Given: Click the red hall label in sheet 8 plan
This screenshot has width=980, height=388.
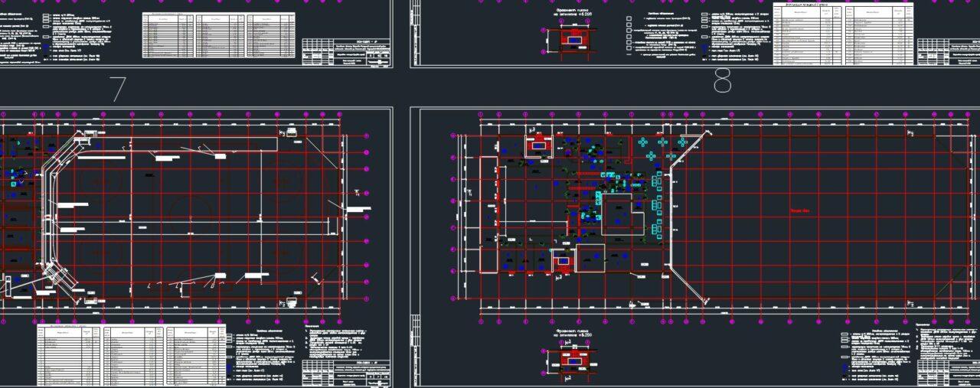Looking at the screenshot, I should [x=800, y=209].
